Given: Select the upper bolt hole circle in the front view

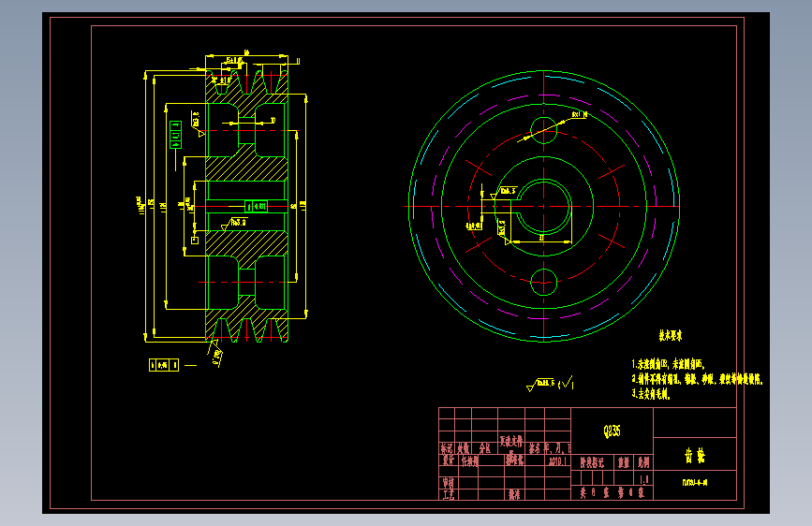Looking at the screenshot, I should 544,130.
